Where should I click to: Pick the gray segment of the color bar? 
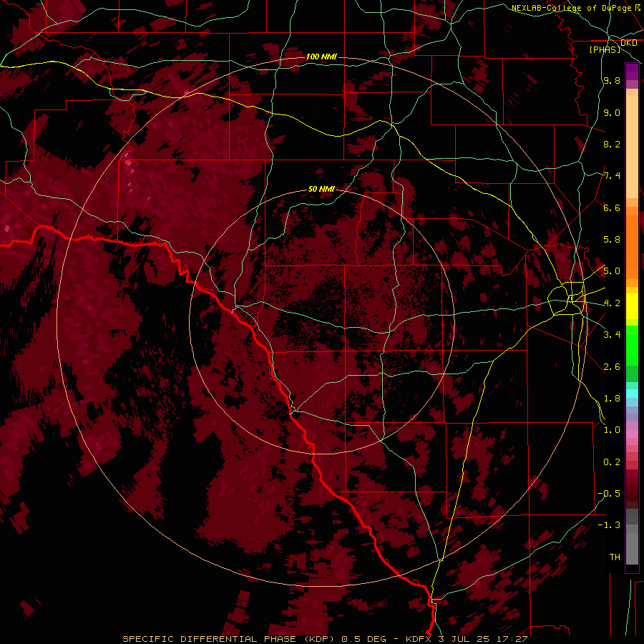point(632,538)
